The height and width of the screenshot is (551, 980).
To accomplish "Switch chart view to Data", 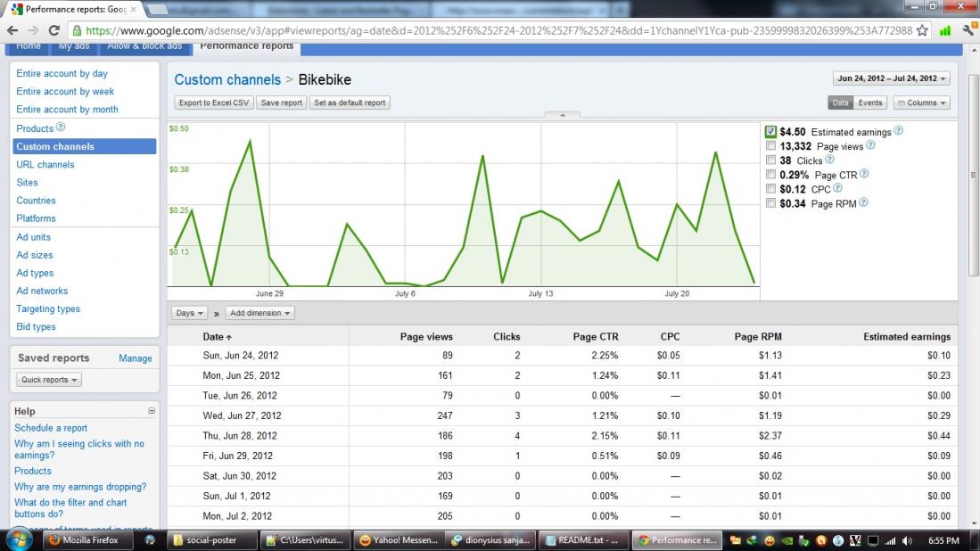I will pos(841,103).
